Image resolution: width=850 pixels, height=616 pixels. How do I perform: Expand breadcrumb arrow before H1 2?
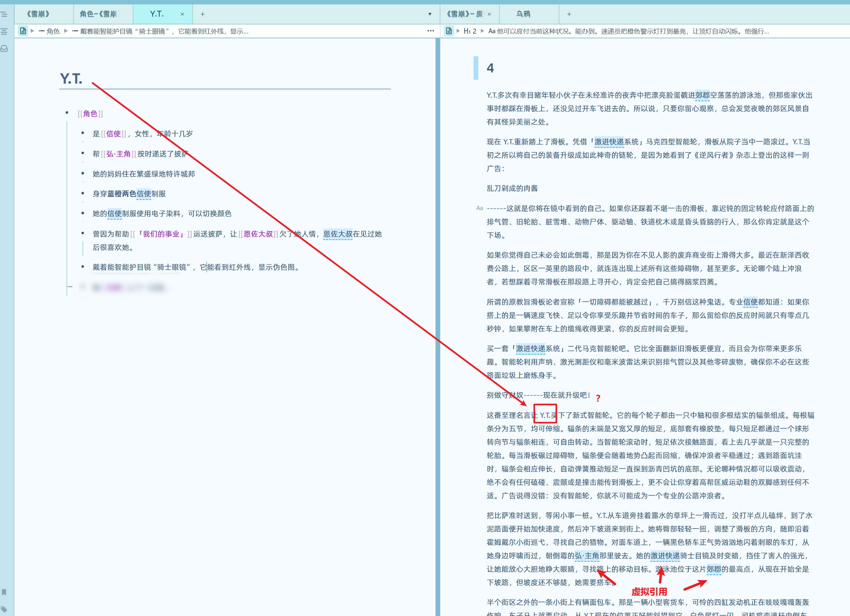click(x=458, y=31)
